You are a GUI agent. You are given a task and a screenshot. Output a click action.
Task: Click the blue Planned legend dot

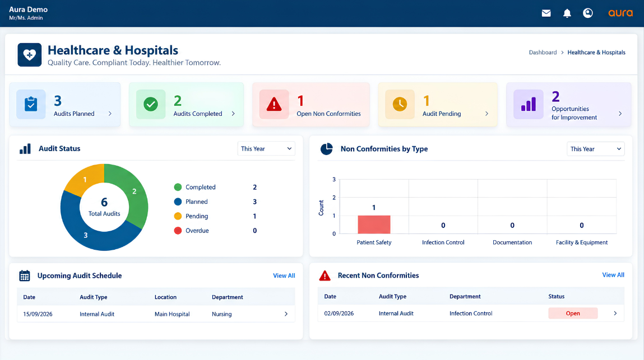pyautogui.click(x=178, y=202)
